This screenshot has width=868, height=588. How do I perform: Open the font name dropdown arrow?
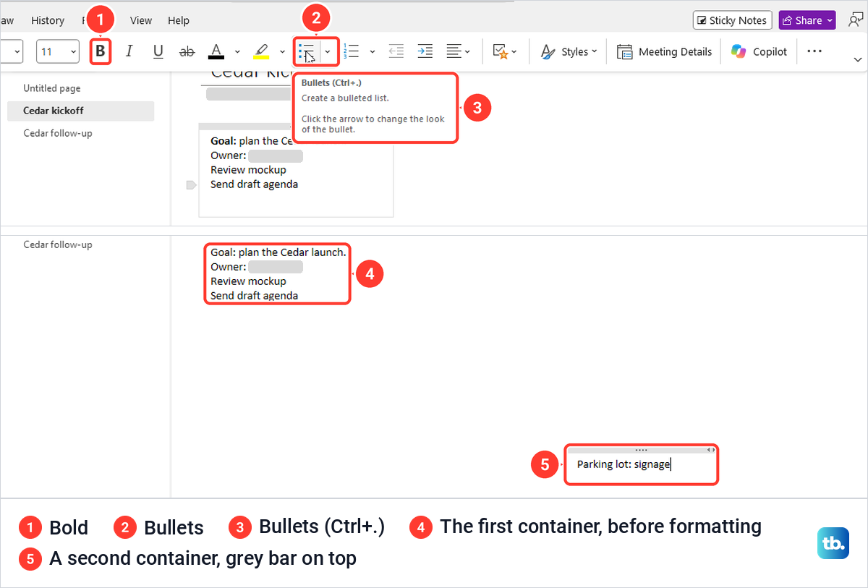(17, 51)
